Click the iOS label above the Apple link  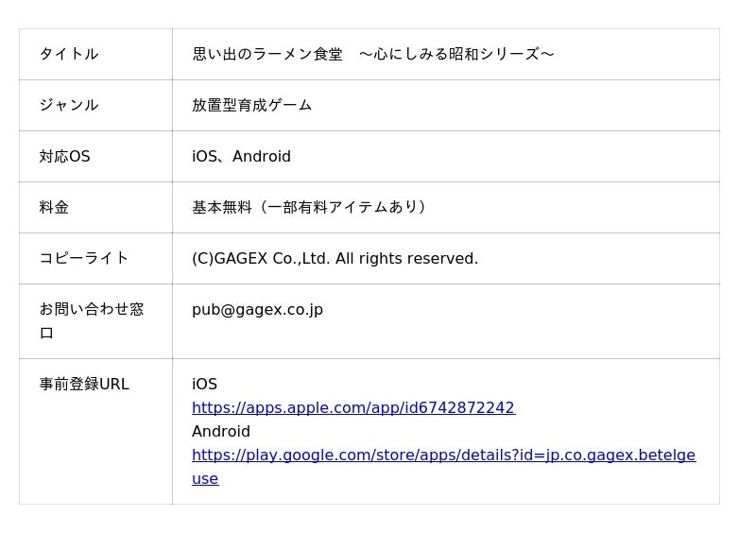click(x=204, y=385)
